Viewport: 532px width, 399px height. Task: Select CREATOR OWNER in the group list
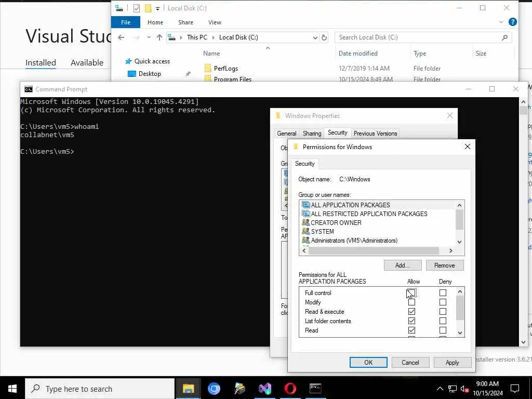point(336,222)
